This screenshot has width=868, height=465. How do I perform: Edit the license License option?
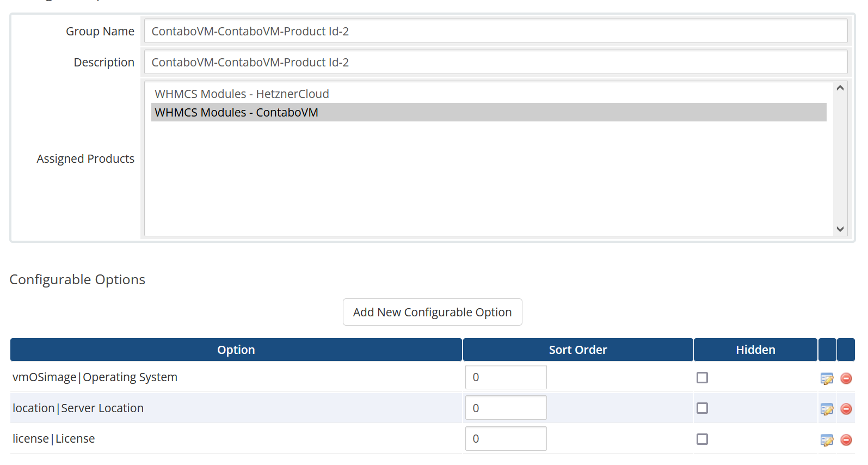click(827, 440)
